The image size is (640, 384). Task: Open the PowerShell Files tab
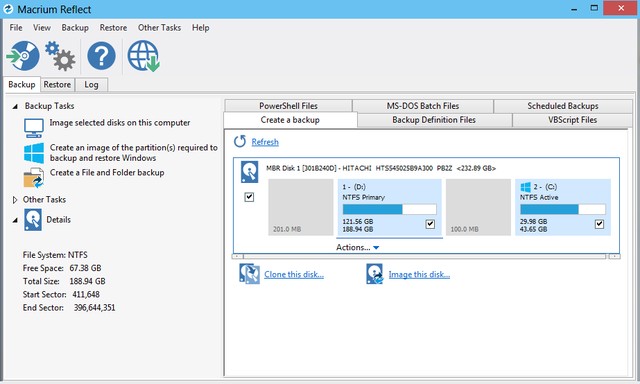(x=288, y=106)
